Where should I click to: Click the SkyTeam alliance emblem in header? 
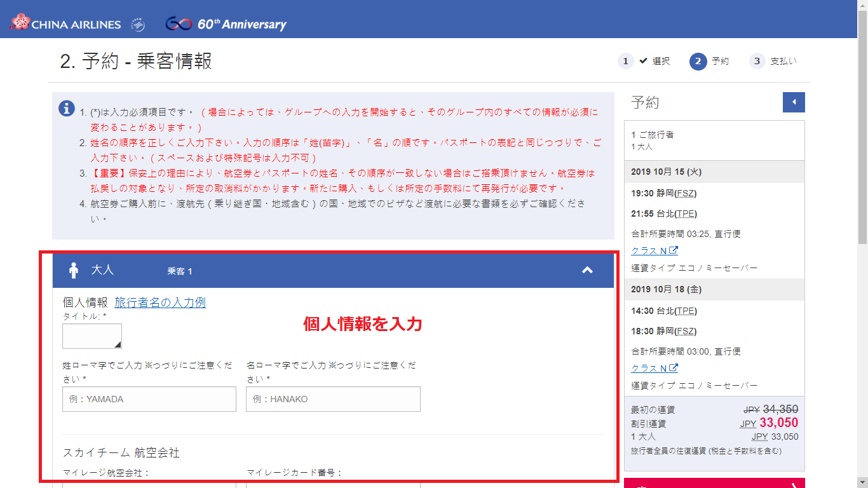click(137, 24)
